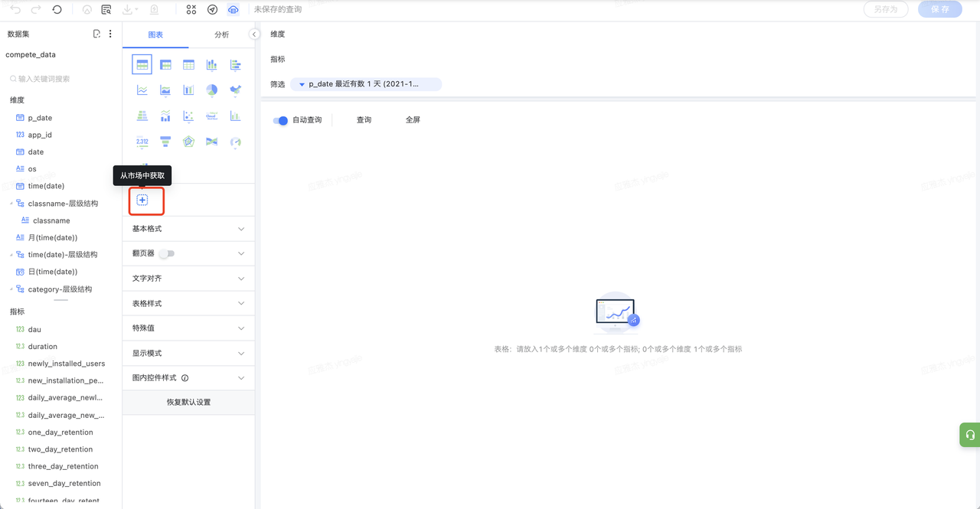Click the green headset support button
Image resolution: width=980 pixels, height=509 pixels.
[970, 435]
